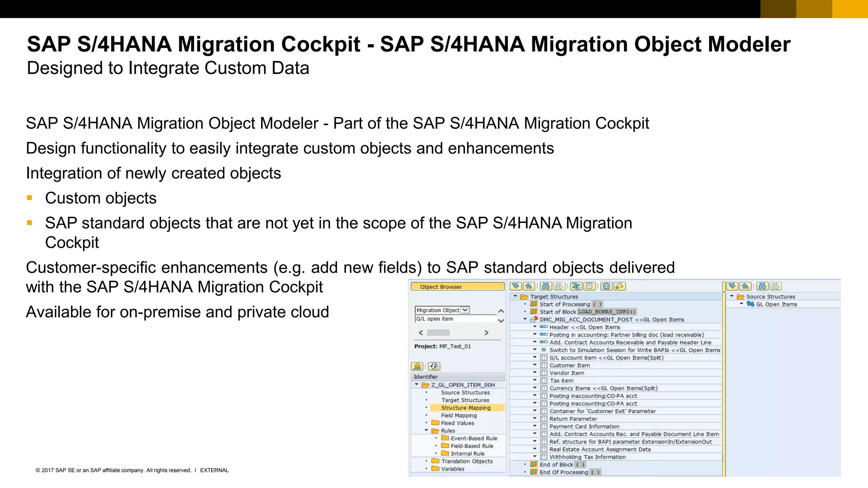This screenshot has height=488, width=868.
Task: Select 'Currency Items <<GL Open Items(Split)' row
Action: click(616, 388)
